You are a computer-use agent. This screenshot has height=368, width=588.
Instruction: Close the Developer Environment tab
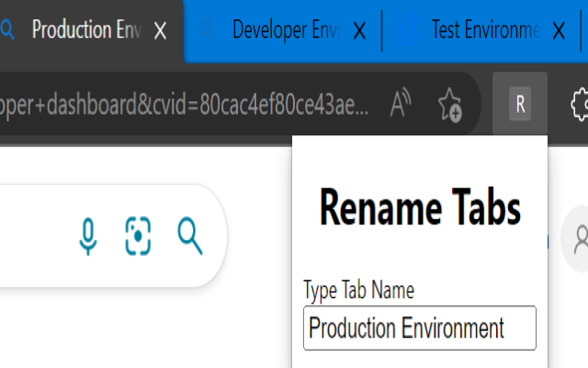point(359,30)
